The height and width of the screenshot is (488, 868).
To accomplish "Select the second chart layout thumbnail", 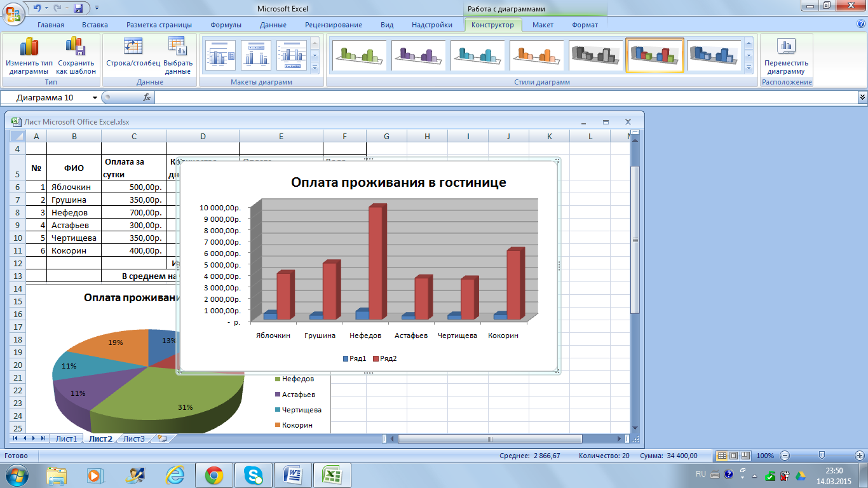I will [x=256, y=55].
